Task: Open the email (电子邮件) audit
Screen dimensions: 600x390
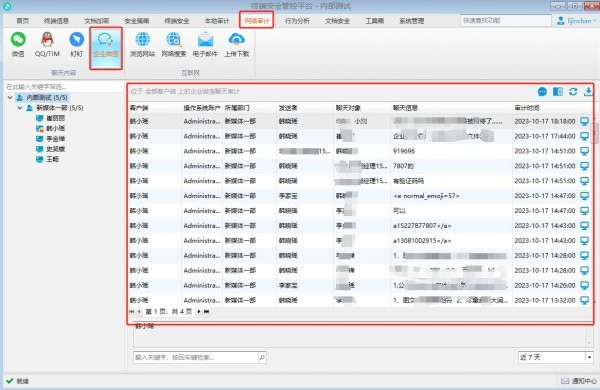Action: [x=205, y=45]
